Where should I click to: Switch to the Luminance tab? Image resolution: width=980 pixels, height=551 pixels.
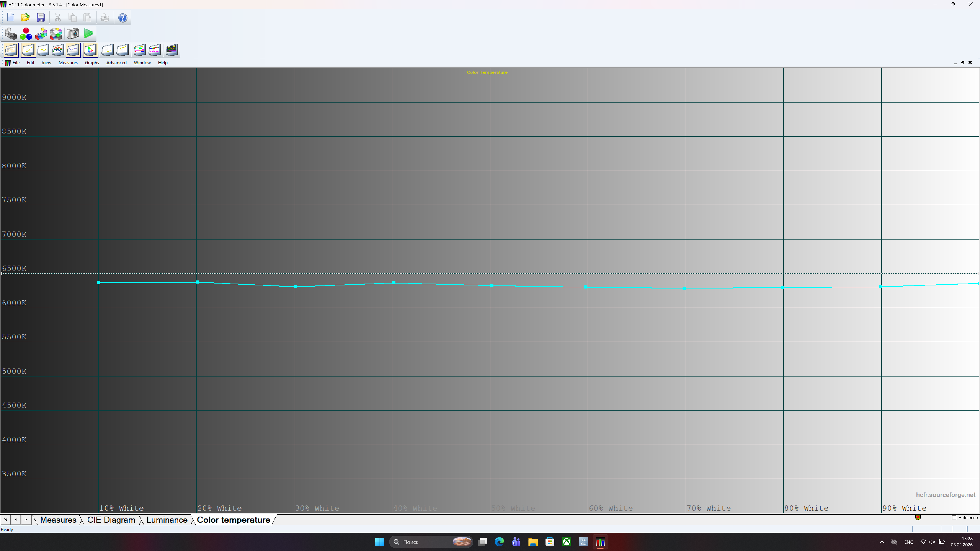pos(167,520)
